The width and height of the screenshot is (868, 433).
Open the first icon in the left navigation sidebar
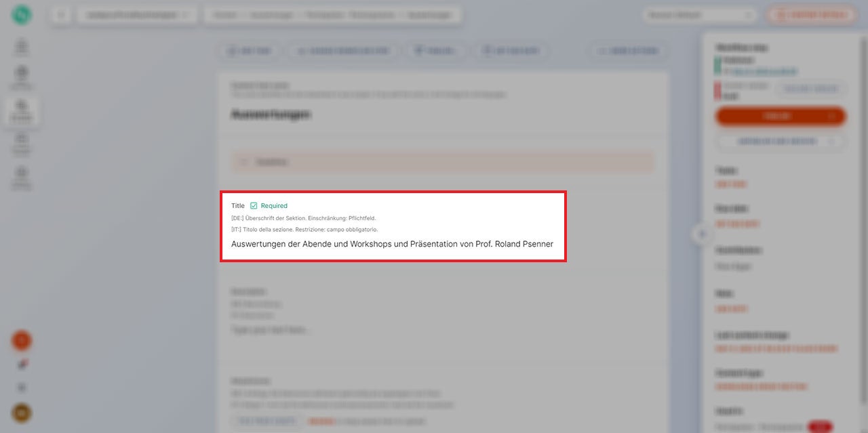22,47
